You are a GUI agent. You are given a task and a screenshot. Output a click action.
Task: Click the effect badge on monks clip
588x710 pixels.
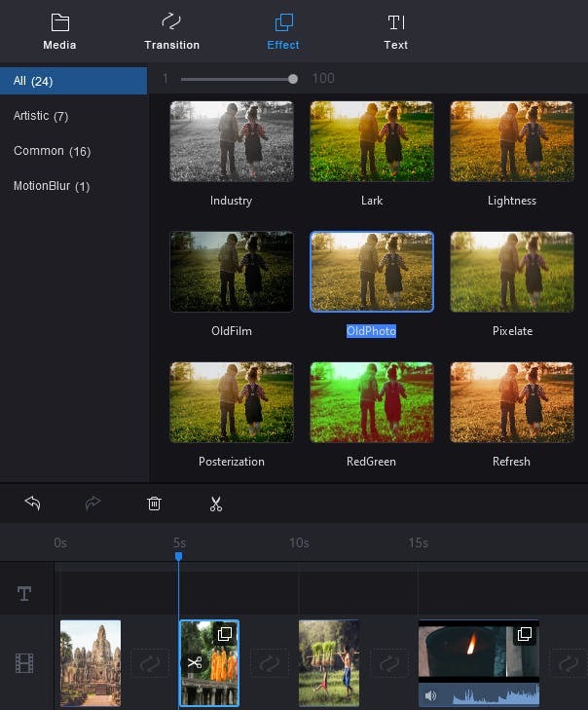pos(225,633)
